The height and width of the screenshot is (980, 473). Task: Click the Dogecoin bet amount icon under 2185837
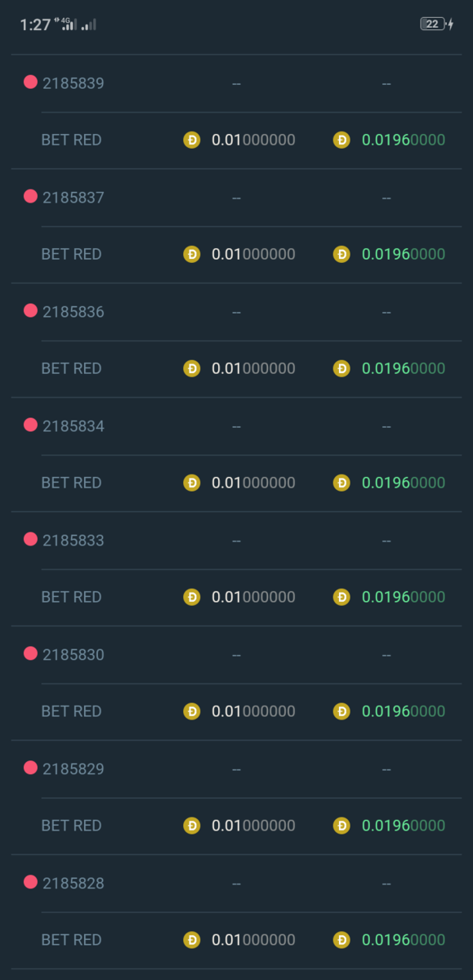pos(192,254)
